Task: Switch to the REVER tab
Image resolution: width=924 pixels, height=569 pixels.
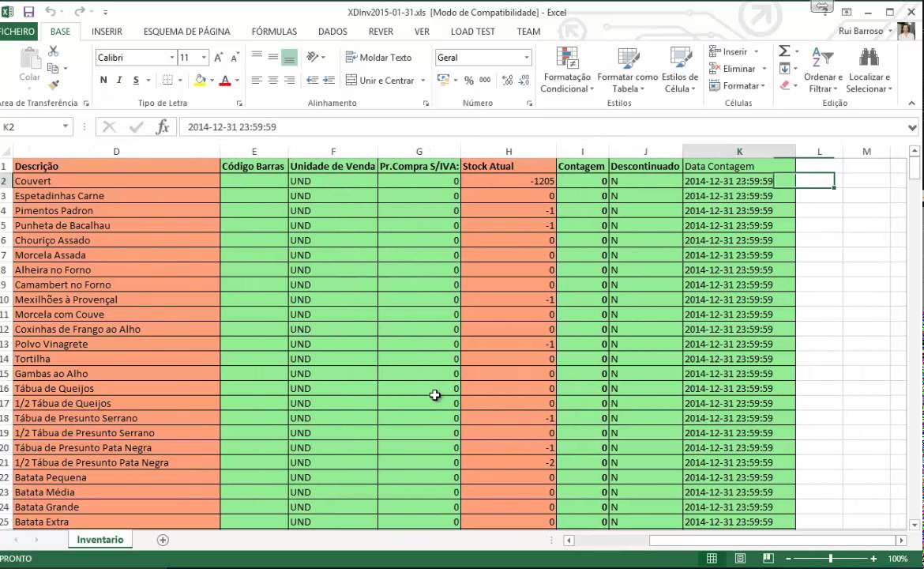Action: 381,32
